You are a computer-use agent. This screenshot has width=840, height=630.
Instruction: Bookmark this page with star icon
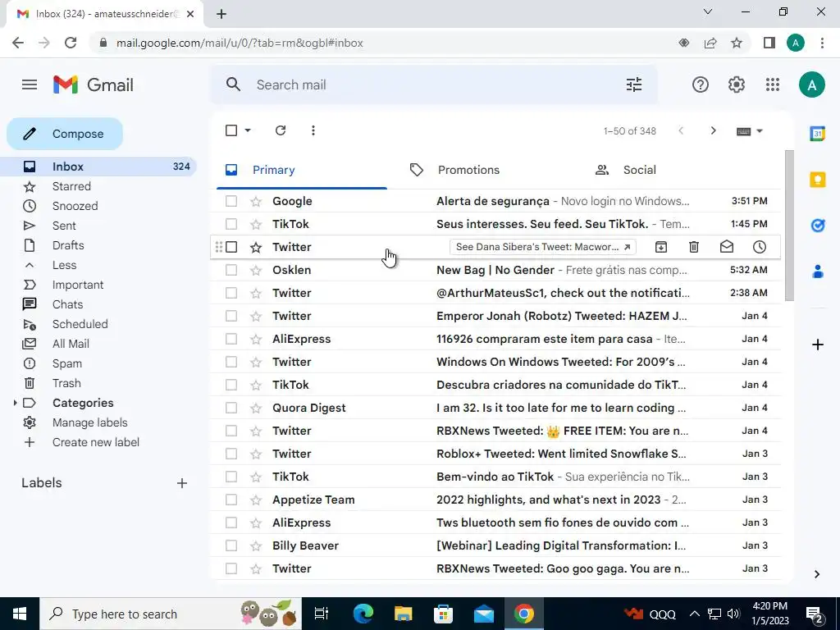[x=737, y=43]
